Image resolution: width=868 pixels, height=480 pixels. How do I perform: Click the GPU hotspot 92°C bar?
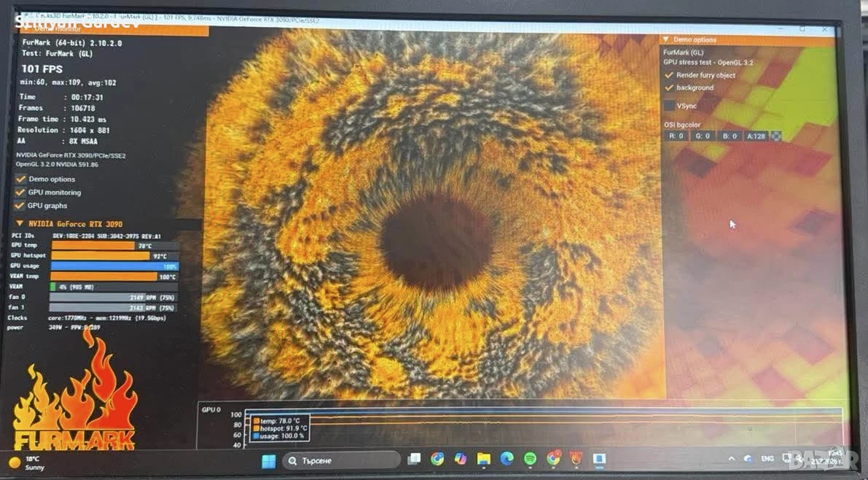(x=115, y=256)
